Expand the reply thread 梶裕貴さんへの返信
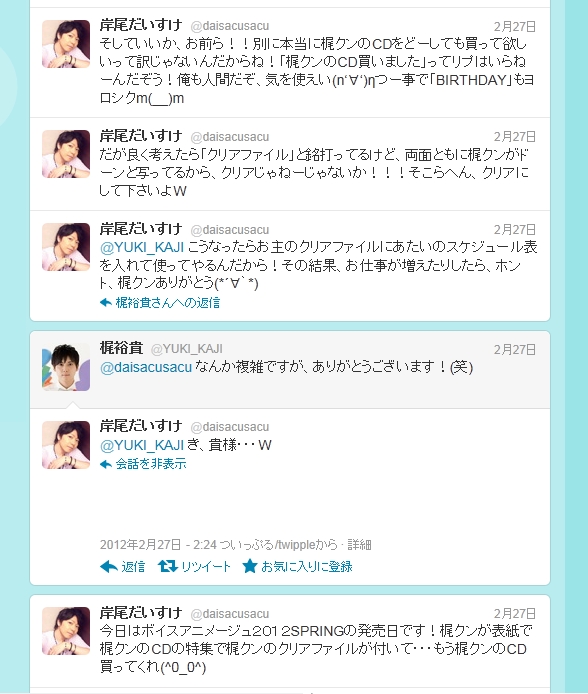The width and height of the screenshot is (588, 694). point(168,303)
